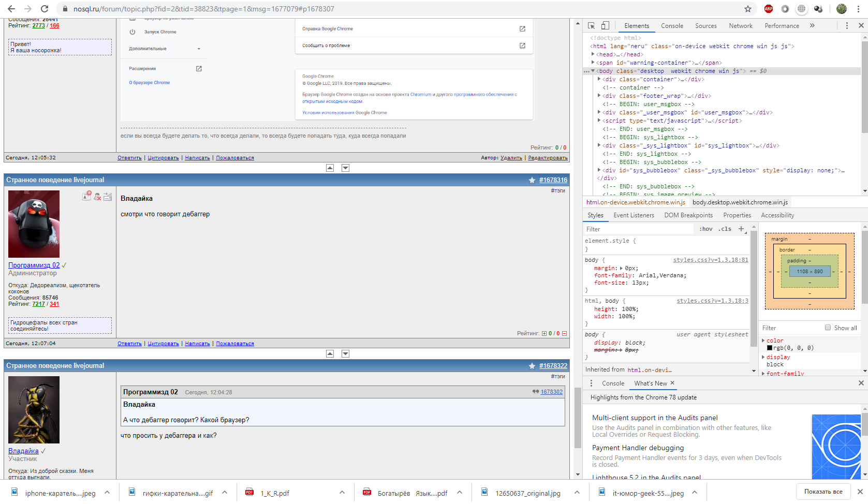Click scroll-up arrow icon below the 12:07:04 post

click(330, 353)
